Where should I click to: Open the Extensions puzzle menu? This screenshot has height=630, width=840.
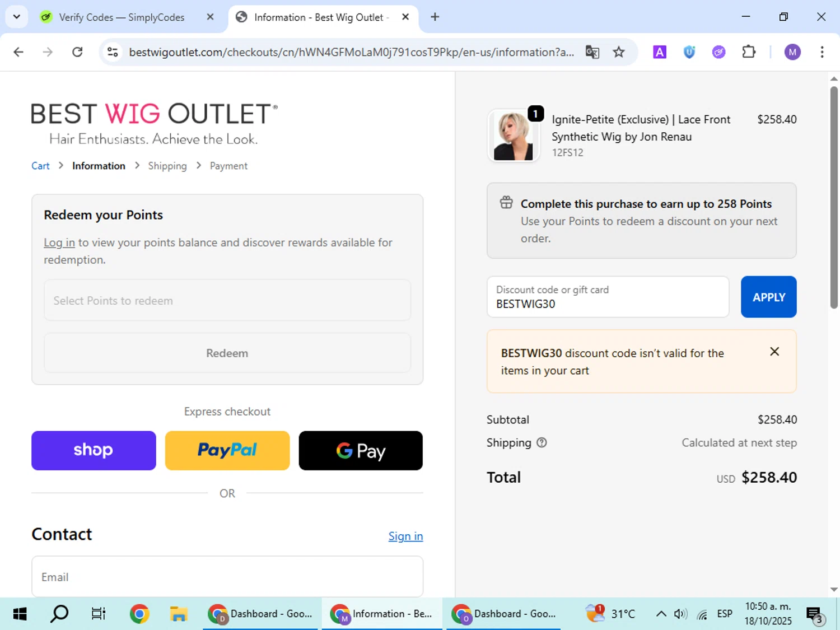(749, 52)
